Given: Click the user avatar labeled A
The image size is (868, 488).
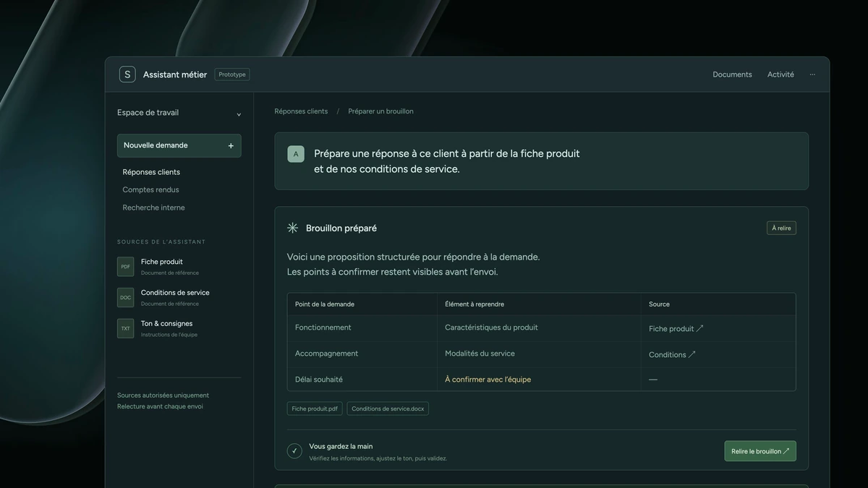Looking at the screenshot, I should point(296,154).
